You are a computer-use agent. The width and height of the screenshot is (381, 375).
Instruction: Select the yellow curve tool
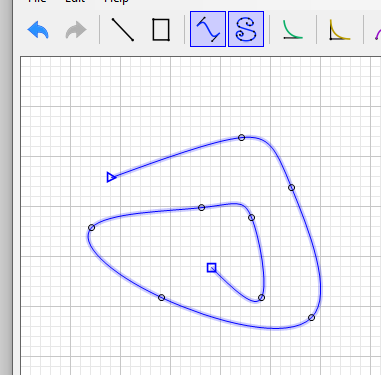pyautogui.click(x=340, y=30)
